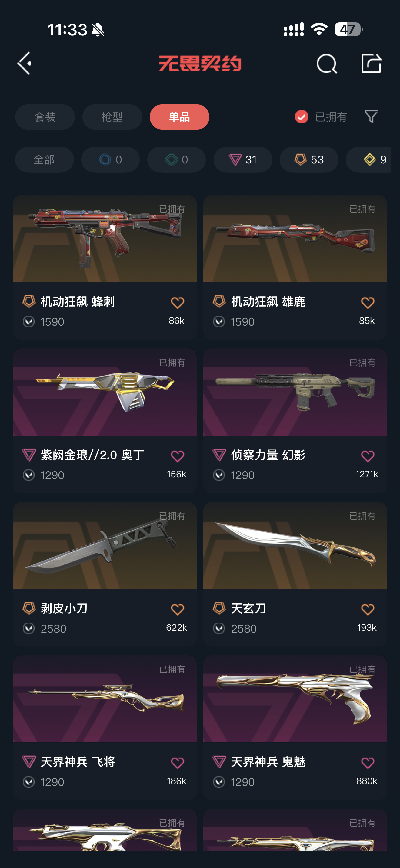The height and width of the screenshot is (868, 400).
Task: Open 天界神兵 飞将 skin image
Action: click(x=105, y=699)
